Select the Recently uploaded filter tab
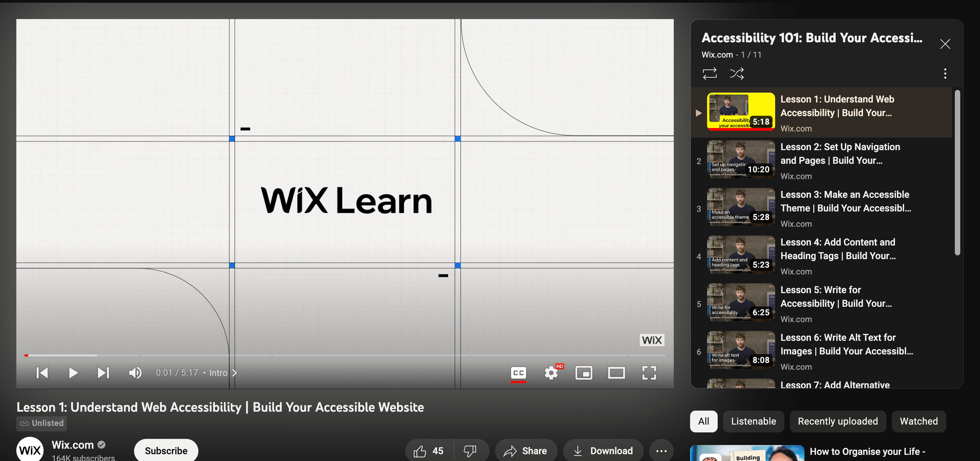The image size is (980, 461). 837,421
